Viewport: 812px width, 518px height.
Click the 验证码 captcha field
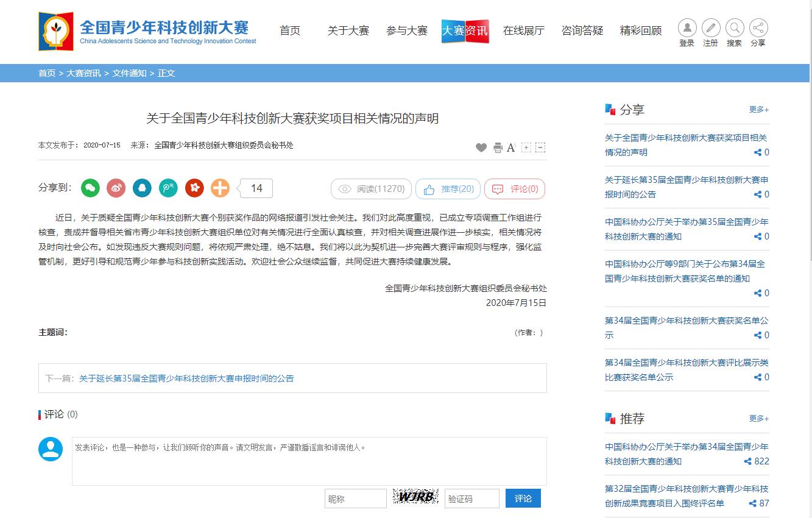472,498
